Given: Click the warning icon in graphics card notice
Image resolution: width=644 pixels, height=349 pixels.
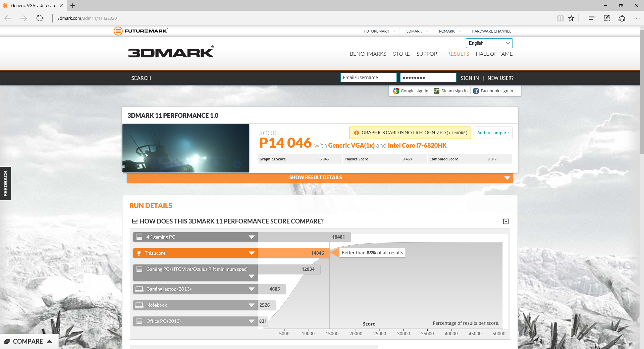Looking at the screenshot, I should coord(357,133).
